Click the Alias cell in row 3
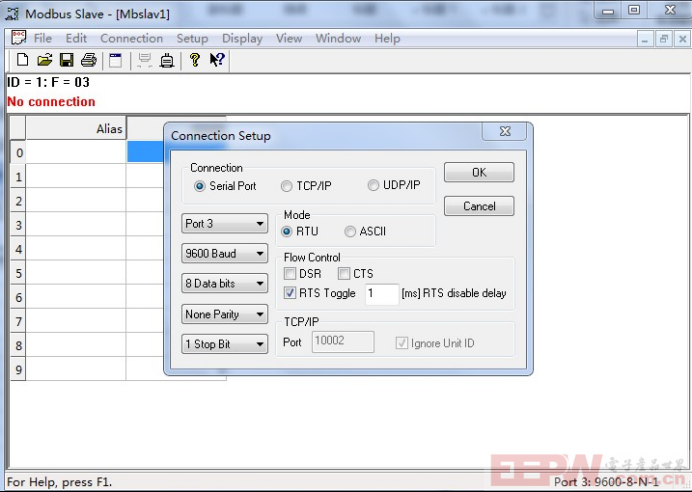This screenshot has height=492, width=692. [76, 225]
